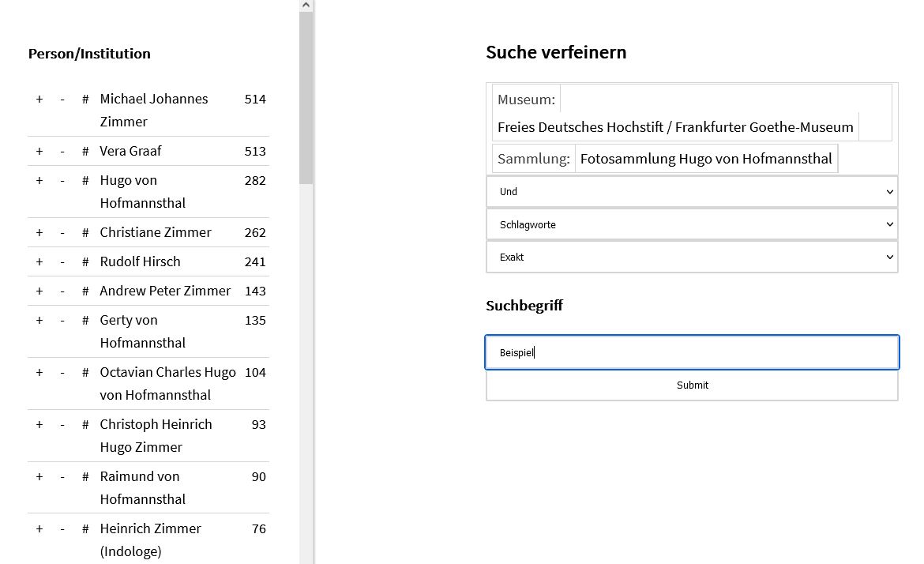Add Christoph Heinrich Hugo Zimmer with +
The height and width of the screenshot is (564, 924).
coord(39,425)
